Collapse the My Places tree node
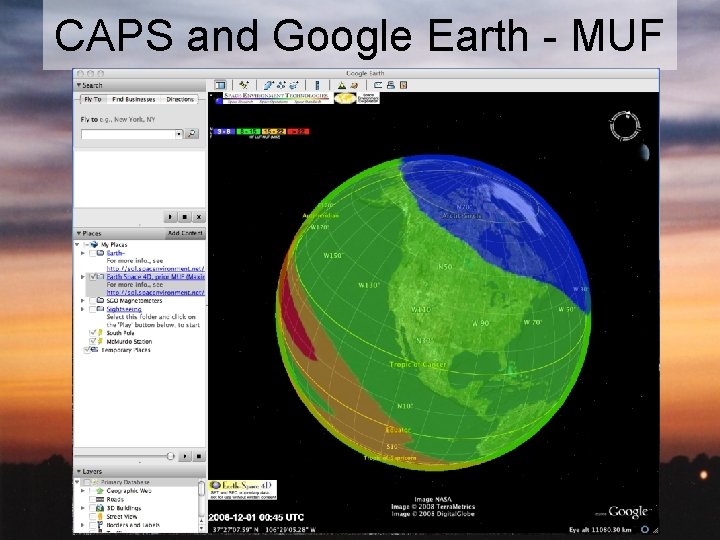Screen dimensions: 720x540 [x=78, y=245]
